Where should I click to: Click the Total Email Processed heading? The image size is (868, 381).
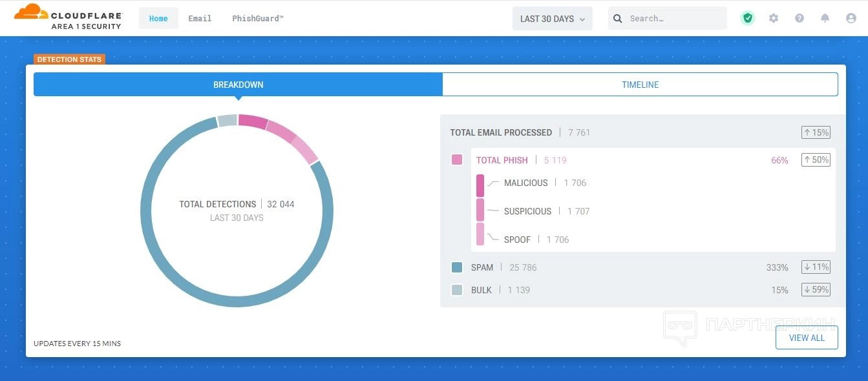(x=501, y=132)
